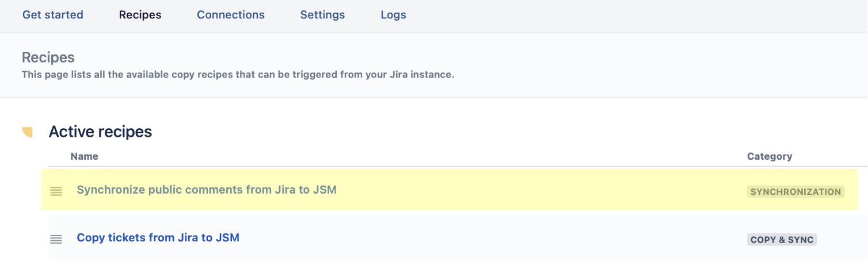Open Synchronize public comments from Jira to JSM

pos(207,190)
